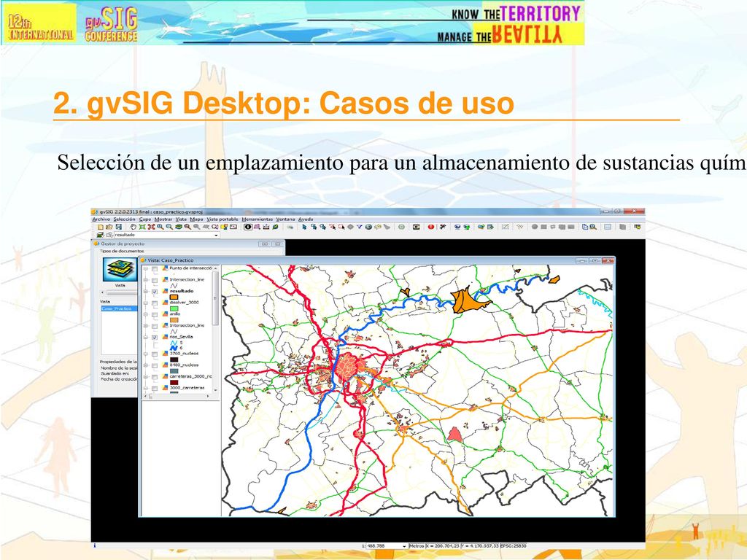The image size is (747, 560).
Task: Enable the 3000_carreteras layer checkbox
Action: tap(155, 388)
